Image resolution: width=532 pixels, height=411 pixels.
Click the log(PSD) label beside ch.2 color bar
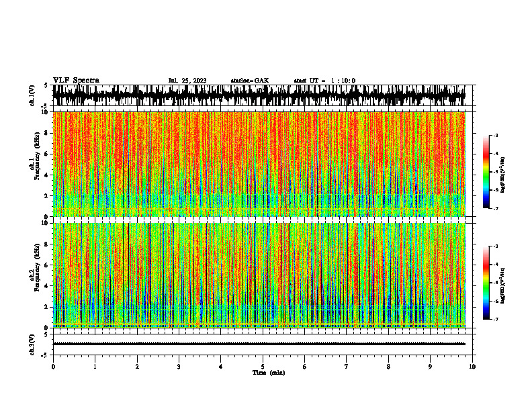[502, 285]
